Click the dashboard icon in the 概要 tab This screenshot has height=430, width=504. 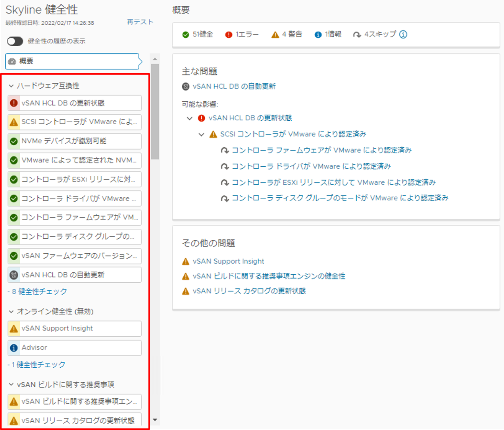click(12, 61)
